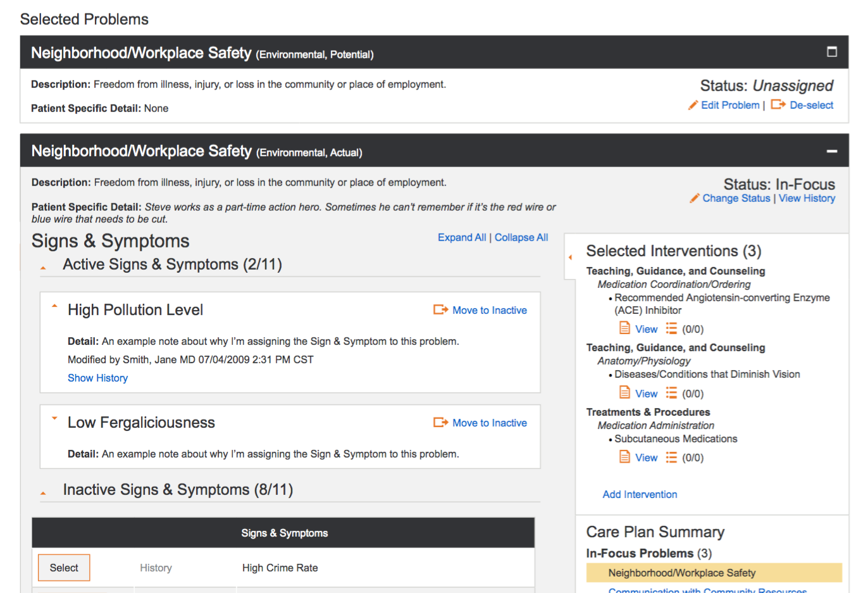Click the list icon beside Diminish Vision's (0/0)
Viewport: 868px width, 593px height.
(671, 393)
